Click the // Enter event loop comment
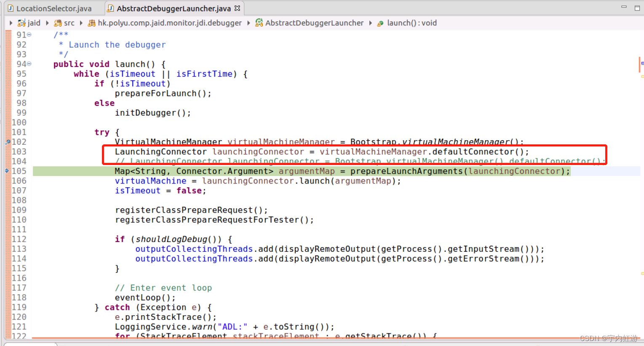This screenshot has width=644, height=346. tap(163, 288)
